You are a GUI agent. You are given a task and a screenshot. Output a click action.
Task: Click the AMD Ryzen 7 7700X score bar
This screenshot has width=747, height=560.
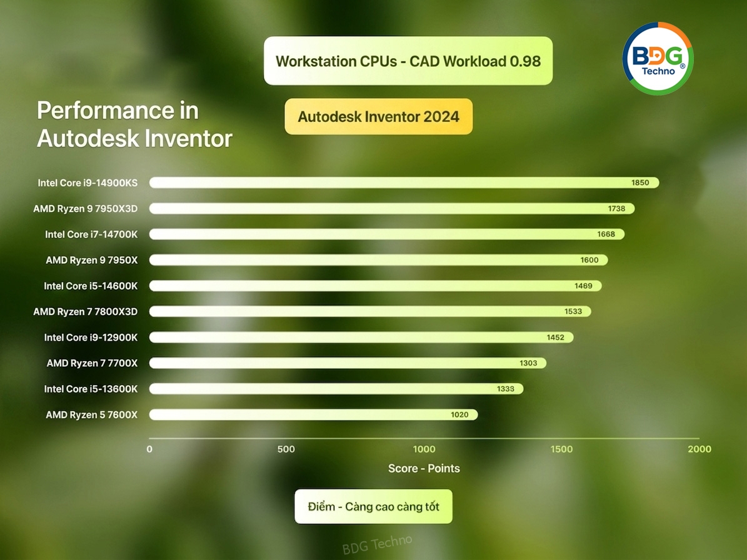(x=348, y=363)
